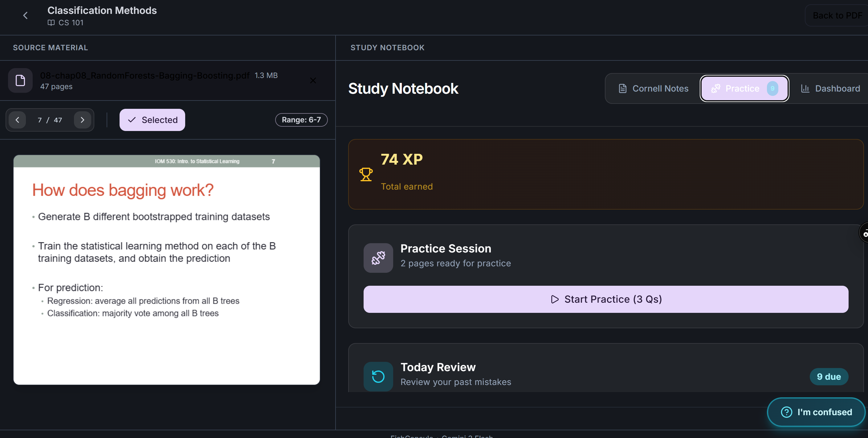Click the Today Review refresh icon
The image size is (868, 438).
[378, 376]
